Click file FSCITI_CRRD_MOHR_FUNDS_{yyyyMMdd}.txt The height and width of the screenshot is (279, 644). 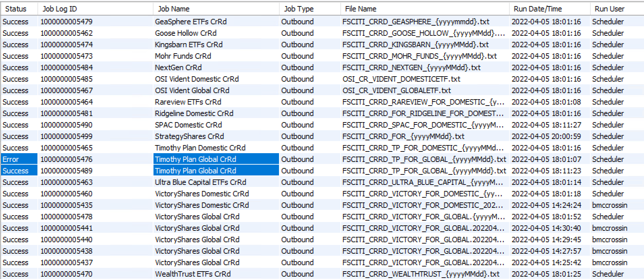pyautogui.click(x=420, y=56)
